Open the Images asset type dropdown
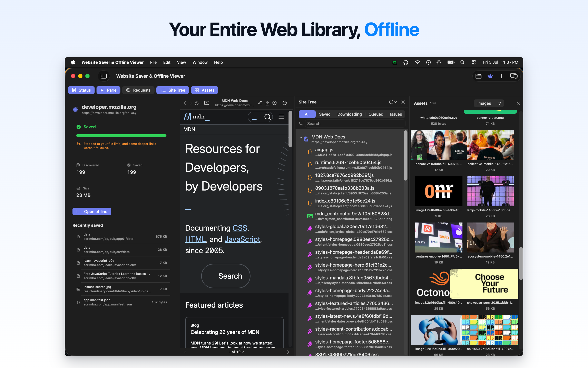This screenshot has width=588, height=368. click(489, 103)
